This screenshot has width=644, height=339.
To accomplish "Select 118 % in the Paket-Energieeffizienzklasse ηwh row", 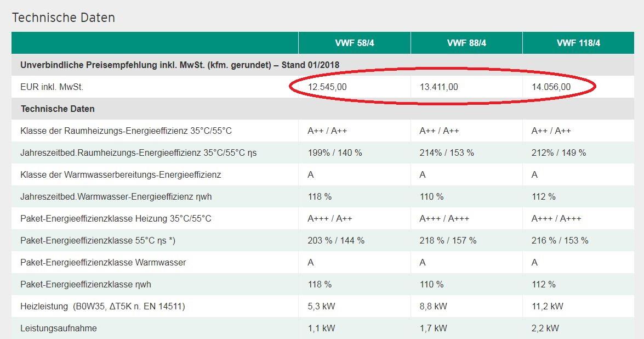I will click(320, 285).
